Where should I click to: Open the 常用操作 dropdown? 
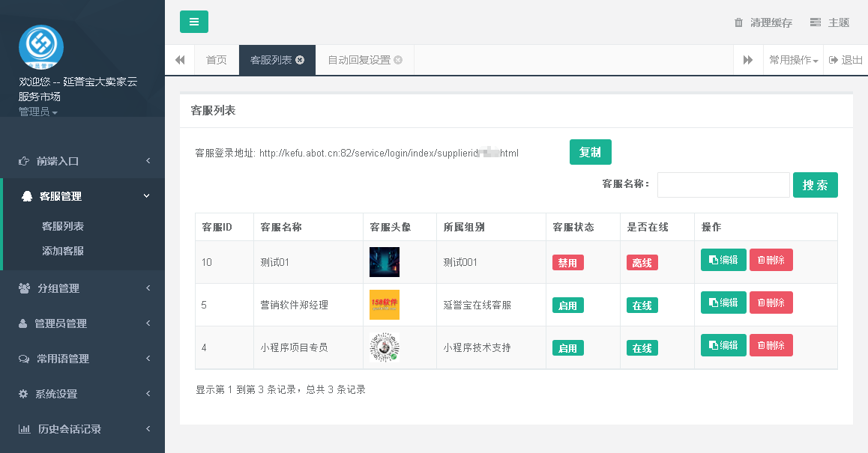pos(793,60)
